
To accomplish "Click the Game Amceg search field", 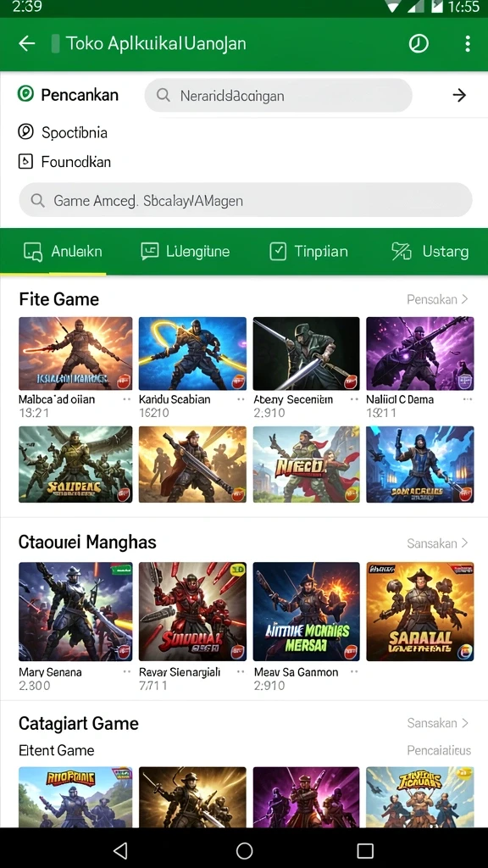I will pos(246,200).
